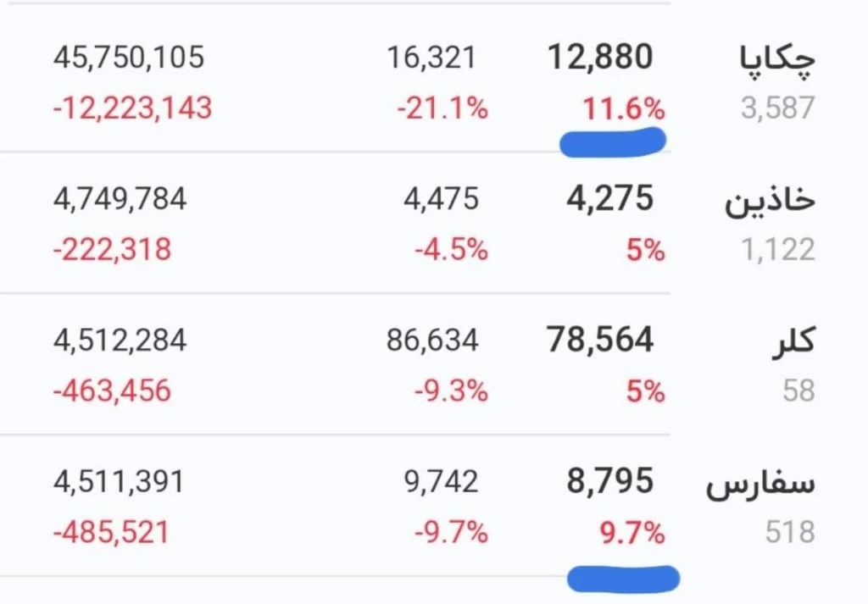Select the gray 518 count under سفارس
Image resolution: width=868 pixels, height=604 pixels.
[x=790, y=532]
